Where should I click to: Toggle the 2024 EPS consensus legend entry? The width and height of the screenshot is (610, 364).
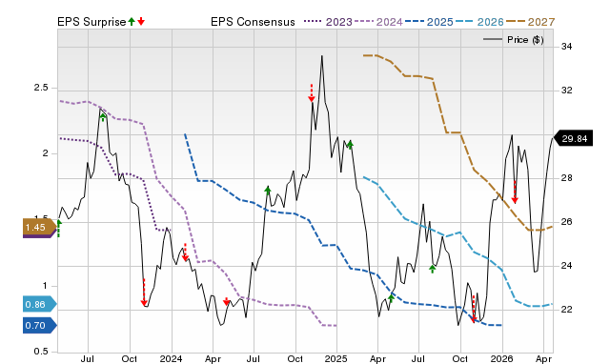pyautogui.click(x=378, y=22)
